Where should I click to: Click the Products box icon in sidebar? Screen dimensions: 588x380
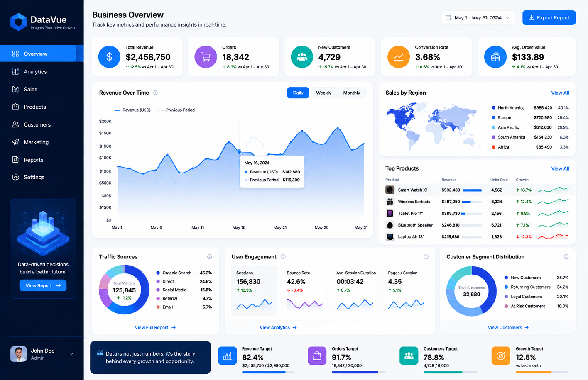click(15, 107)
